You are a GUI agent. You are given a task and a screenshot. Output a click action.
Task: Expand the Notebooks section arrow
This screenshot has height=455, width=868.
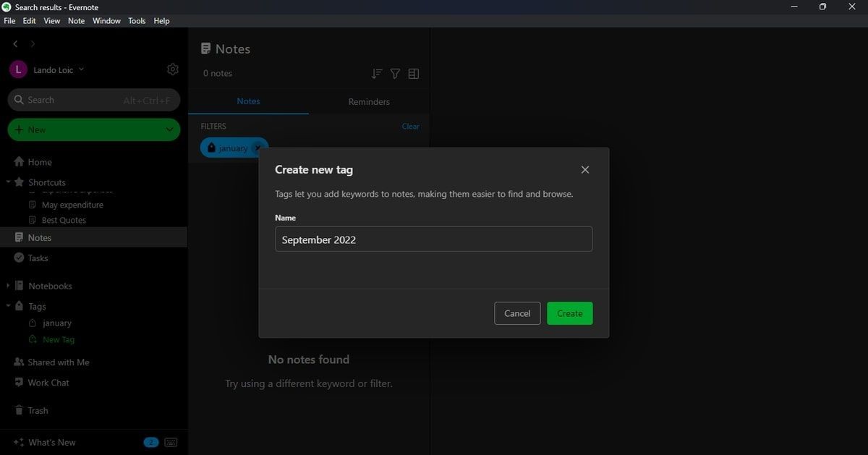[8, 286]
